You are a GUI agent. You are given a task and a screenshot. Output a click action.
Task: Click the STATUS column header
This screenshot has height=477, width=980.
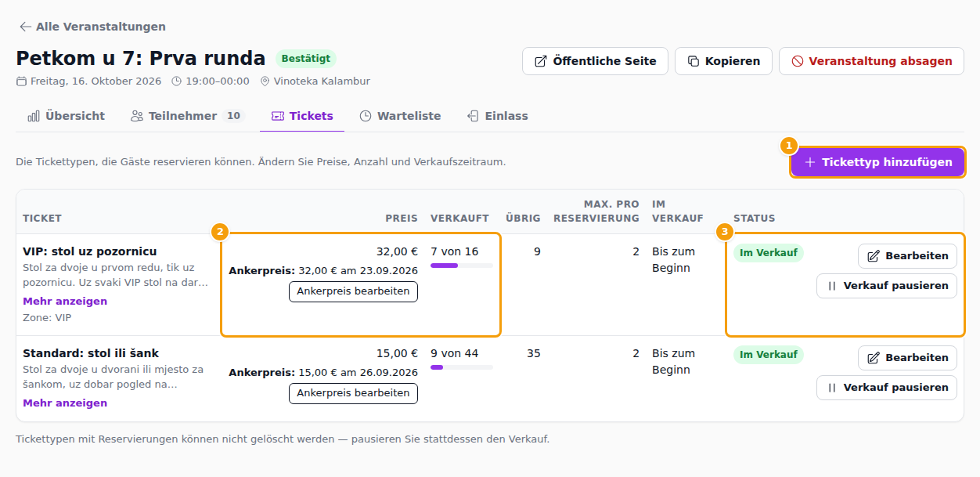[755, 219]
